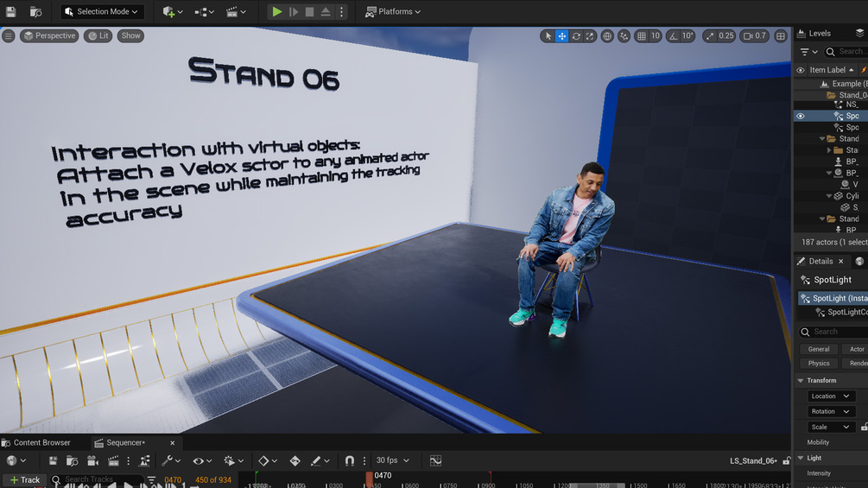Click the Layers stack icon tab
The width and height of the screenshot is (868, 488).
859,33
